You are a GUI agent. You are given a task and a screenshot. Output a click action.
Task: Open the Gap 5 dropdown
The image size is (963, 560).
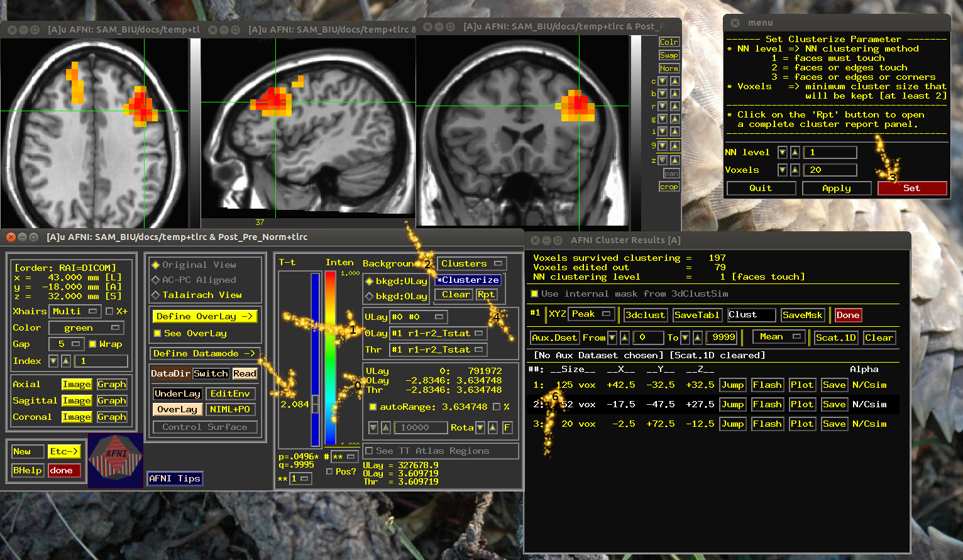coord(67,344)
